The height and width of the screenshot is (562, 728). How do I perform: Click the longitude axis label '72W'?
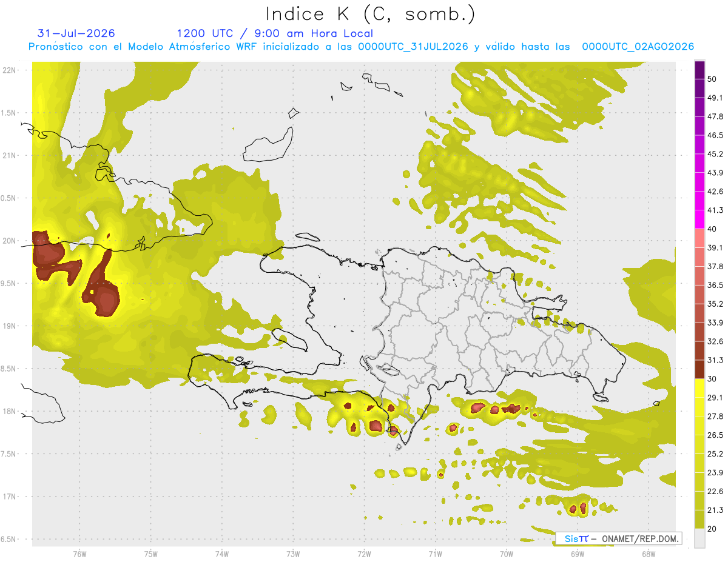click(x=364, y=554)
